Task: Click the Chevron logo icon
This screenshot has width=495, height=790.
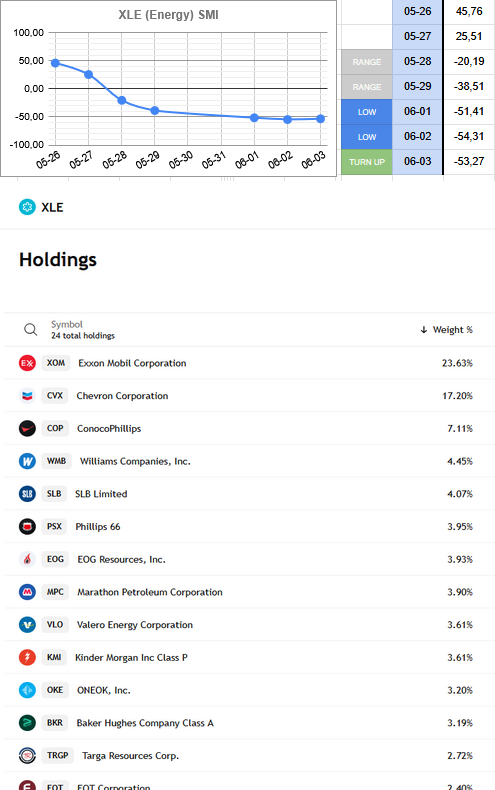Action: point(27,396)
